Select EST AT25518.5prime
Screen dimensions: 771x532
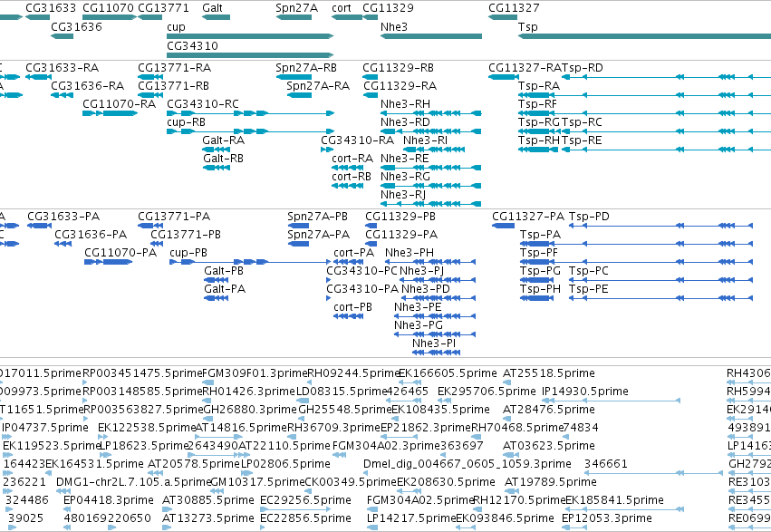coord(507,382)
